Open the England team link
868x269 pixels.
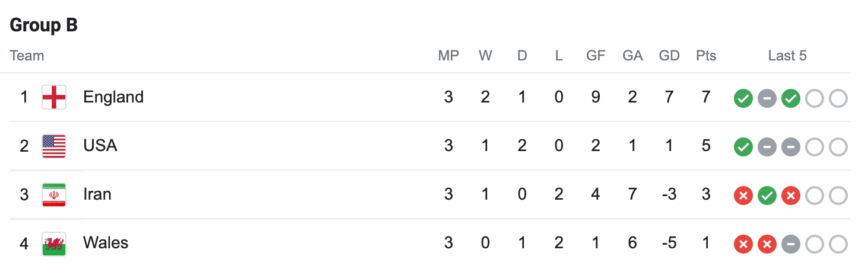pyautogui.click(x=113, y=97)
